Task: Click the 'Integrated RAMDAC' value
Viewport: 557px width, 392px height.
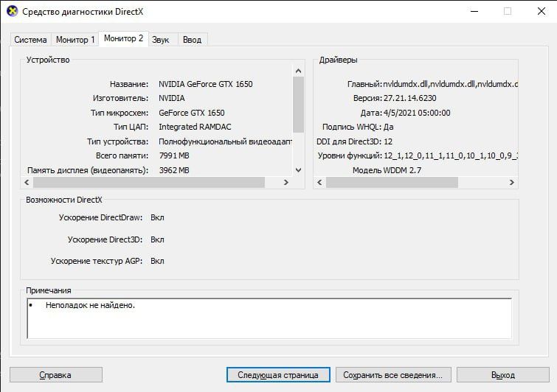Action: tap(195, 127)
